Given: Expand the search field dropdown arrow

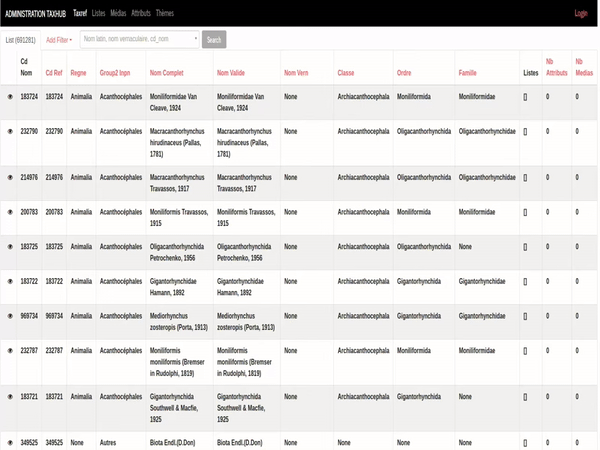Looking at the screenshot, I should click(194, 40).
